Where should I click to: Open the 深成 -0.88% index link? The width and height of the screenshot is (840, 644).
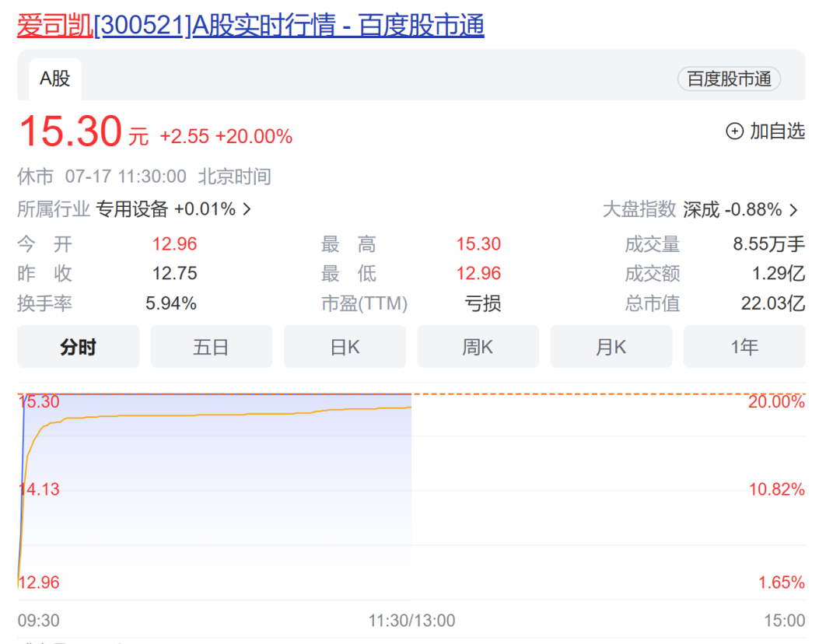coord(733,209)
